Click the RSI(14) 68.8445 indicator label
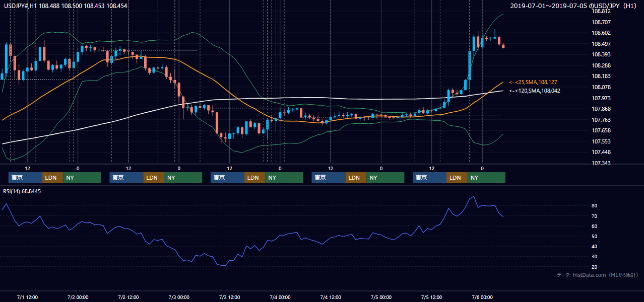This screenshot has height=302, width=644. (x=22, y=191)
